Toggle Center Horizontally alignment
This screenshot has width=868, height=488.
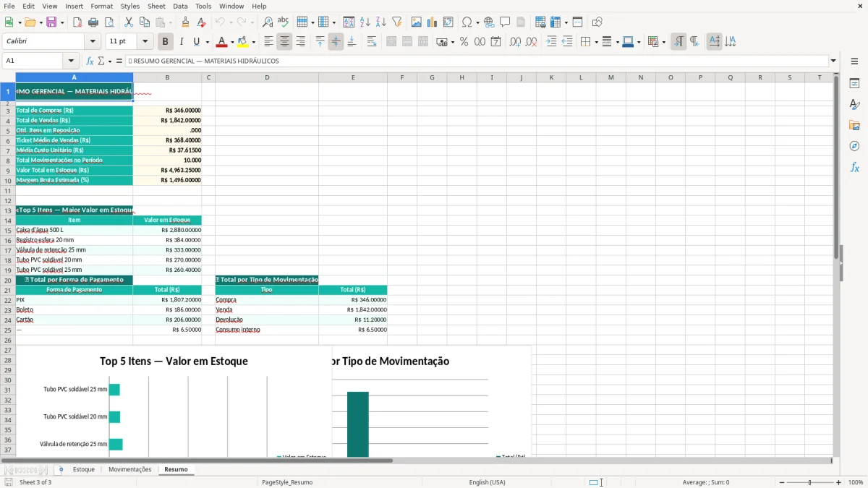click(284, 42)
